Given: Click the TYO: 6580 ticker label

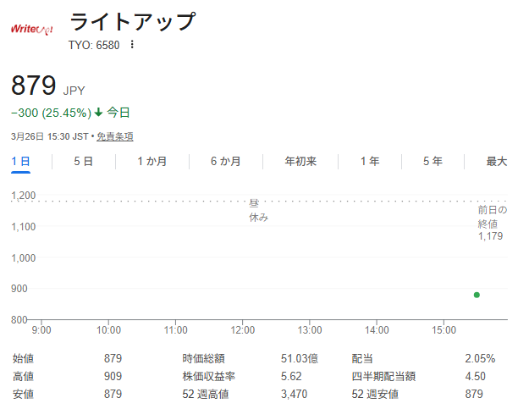Looking at the screenshot, I should [94, 45].
